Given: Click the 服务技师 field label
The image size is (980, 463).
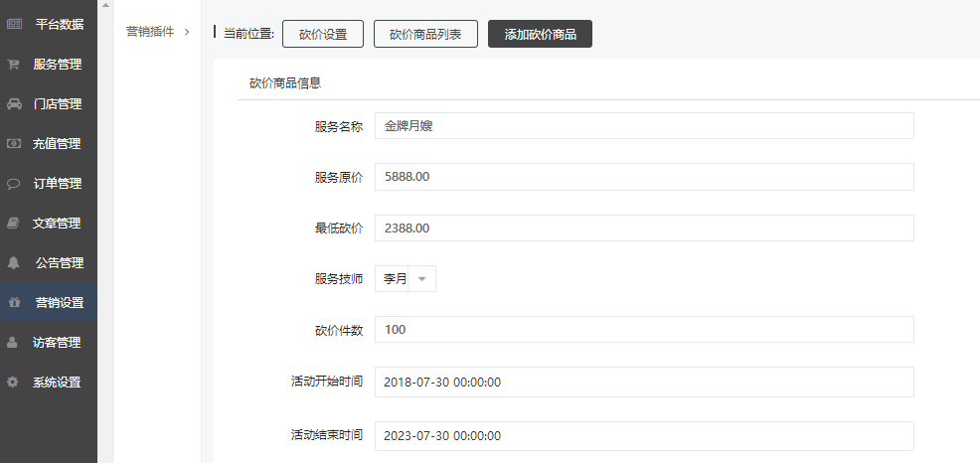Looking at the screenshot, I should [339, 278].
